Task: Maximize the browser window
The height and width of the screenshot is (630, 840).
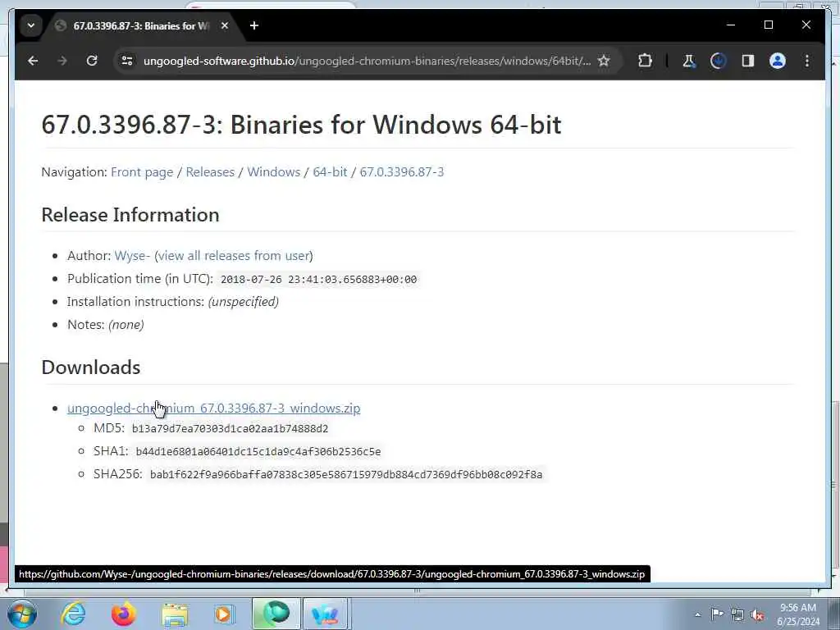Action: click(768, 25)
